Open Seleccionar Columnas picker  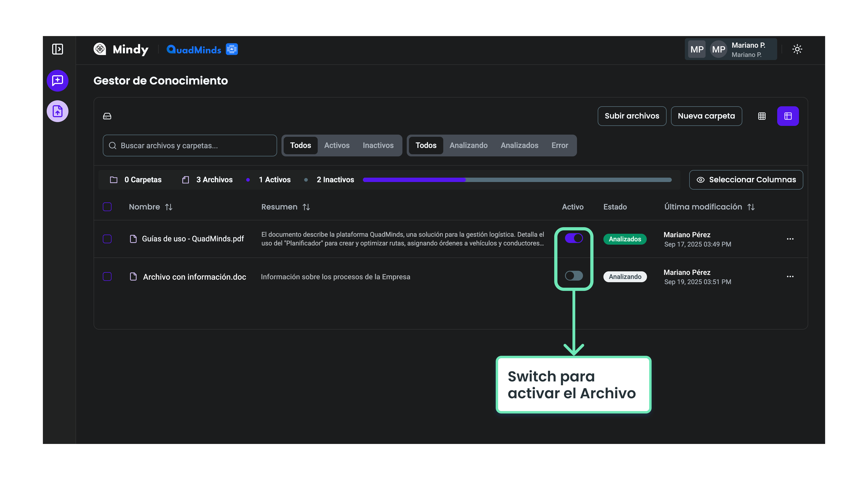(x=746, y=180)
